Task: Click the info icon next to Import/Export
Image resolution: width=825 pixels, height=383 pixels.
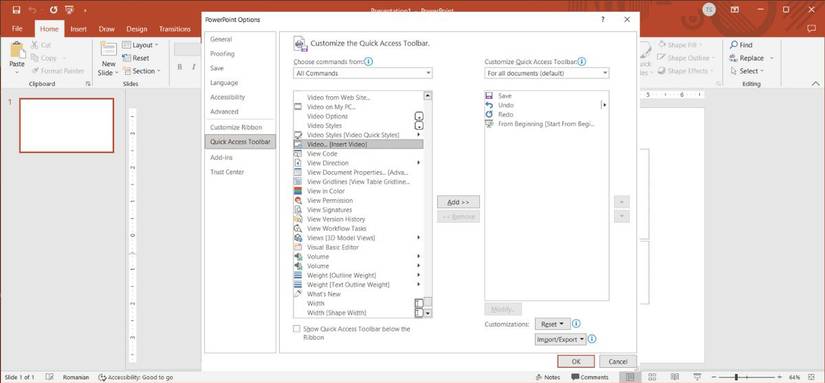Action: click(x=592, y=340)
